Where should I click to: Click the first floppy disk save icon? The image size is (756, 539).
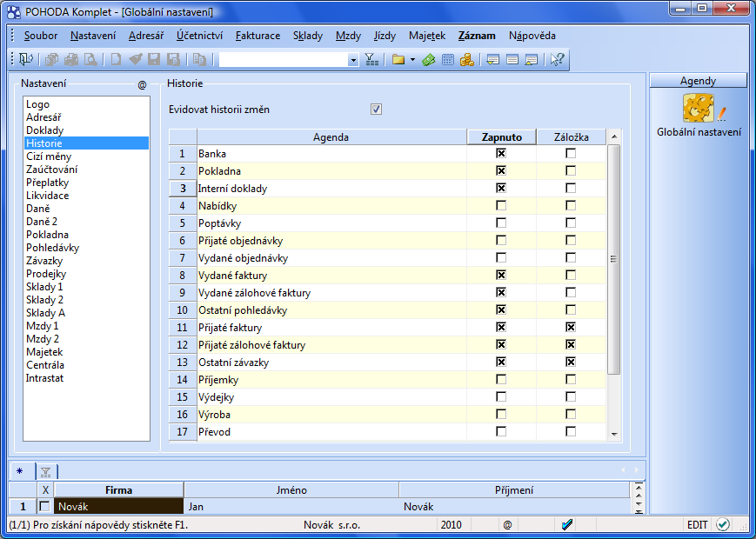(154, 59)
